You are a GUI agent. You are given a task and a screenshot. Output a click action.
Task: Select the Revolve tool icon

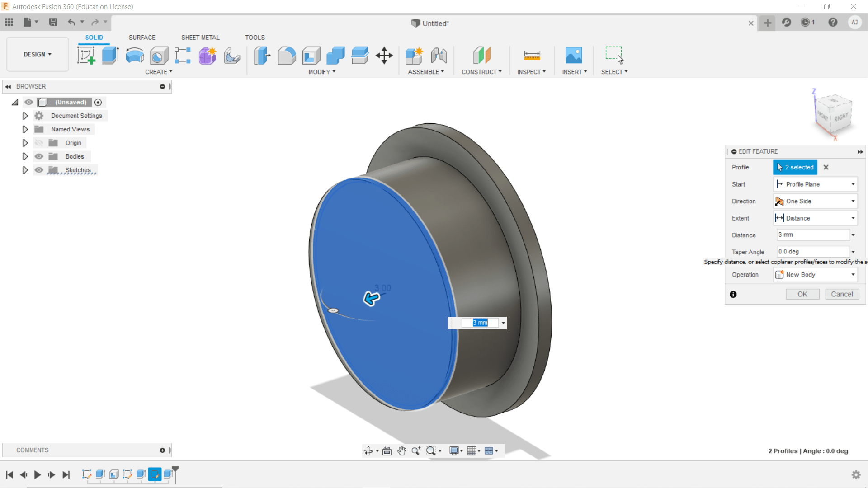[135, 56]
